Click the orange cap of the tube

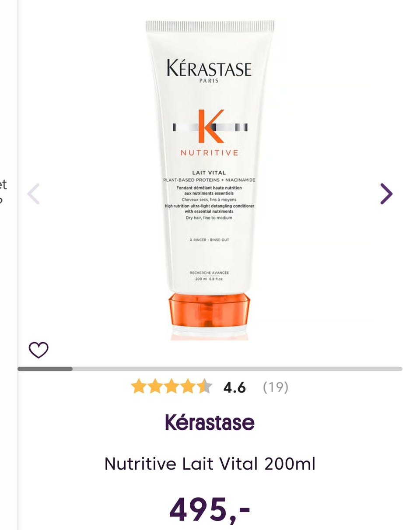(x=209, y=312)
